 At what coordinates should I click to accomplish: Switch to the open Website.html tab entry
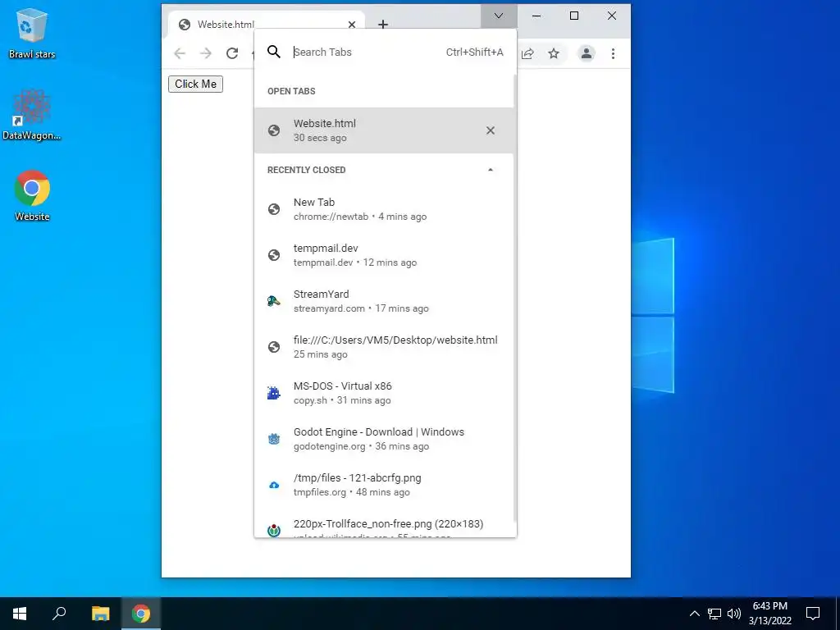tap(384, 130)
